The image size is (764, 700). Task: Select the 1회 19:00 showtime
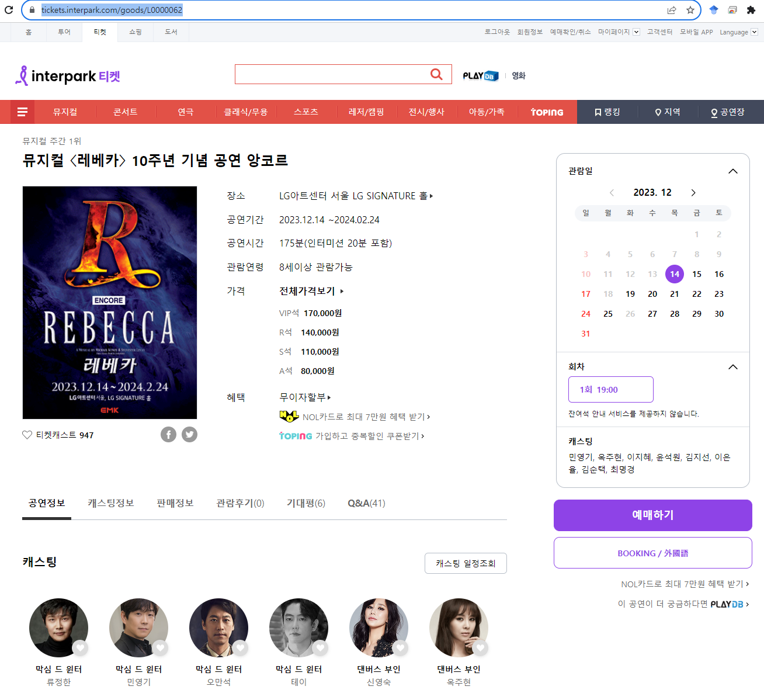point(611,389)
